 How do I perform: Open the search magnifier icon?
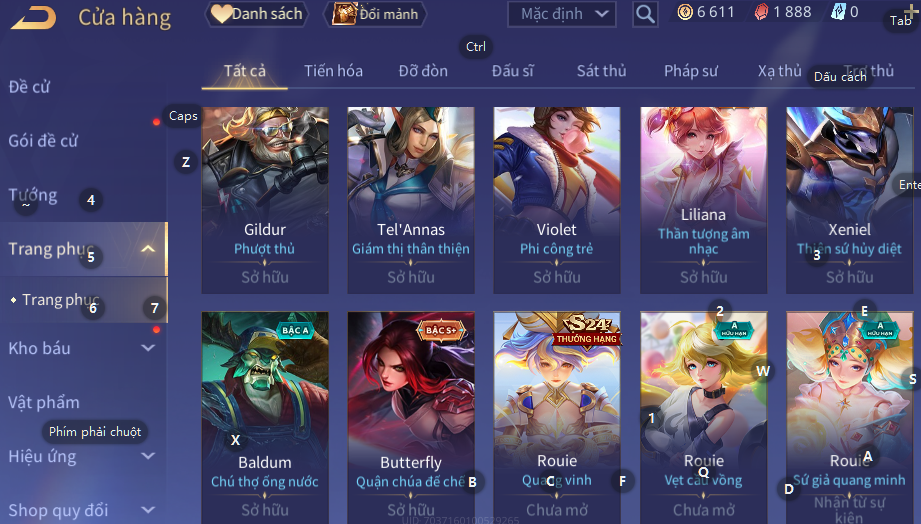(x=645, y=14)
